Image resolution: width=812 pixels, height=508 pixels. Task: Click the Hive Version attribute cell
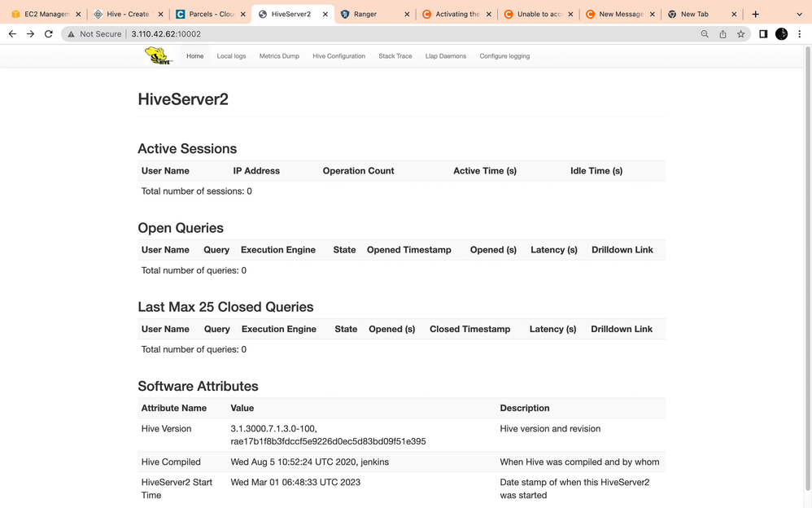(166, 429)
